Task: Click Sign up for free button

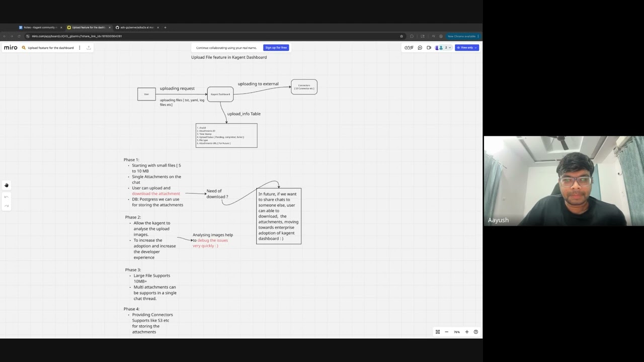Action: (276, 48)
